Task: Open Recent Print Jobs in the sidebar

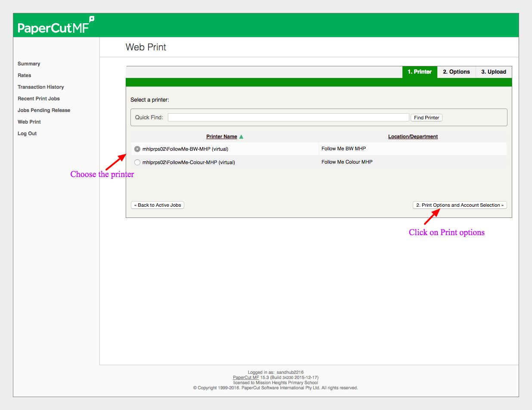Action: click(x=39, y=99)
